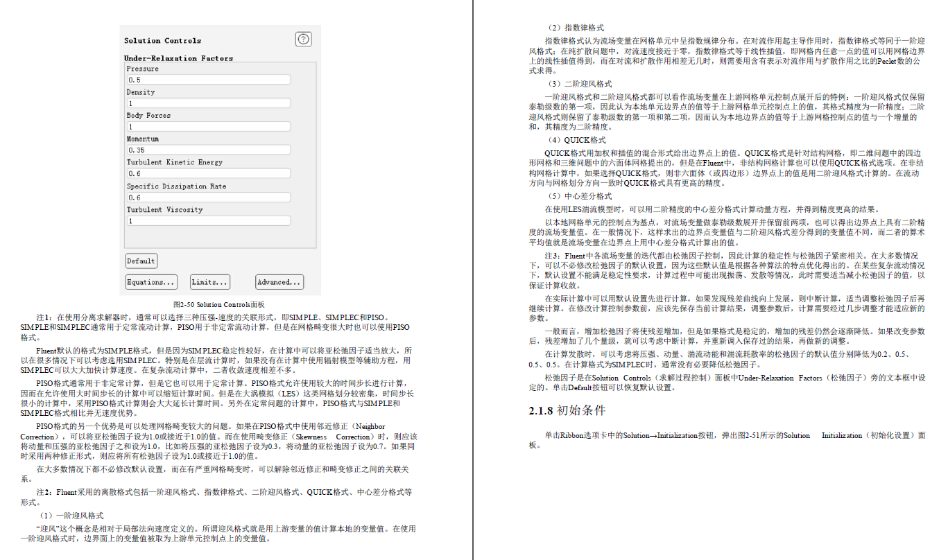
Task: Click the Momentum field showing 0.35
Action: [x=208, y=150]
